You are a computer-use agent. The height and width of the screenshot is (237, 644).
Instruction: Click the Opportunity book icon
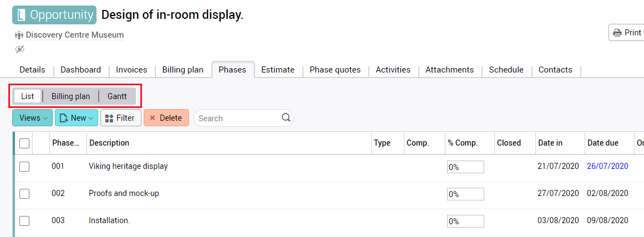click(x=22, y=15)
